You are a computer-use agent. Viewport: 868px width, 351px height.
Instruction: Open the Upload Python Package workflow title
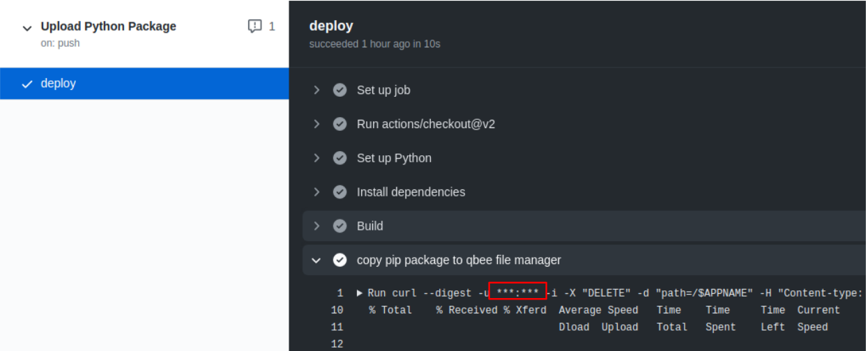(108, 26)
